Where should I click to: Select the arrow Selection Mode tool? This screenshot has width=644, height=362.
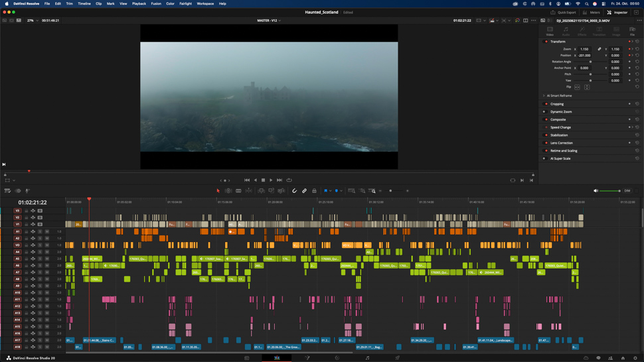coord(218,191)
